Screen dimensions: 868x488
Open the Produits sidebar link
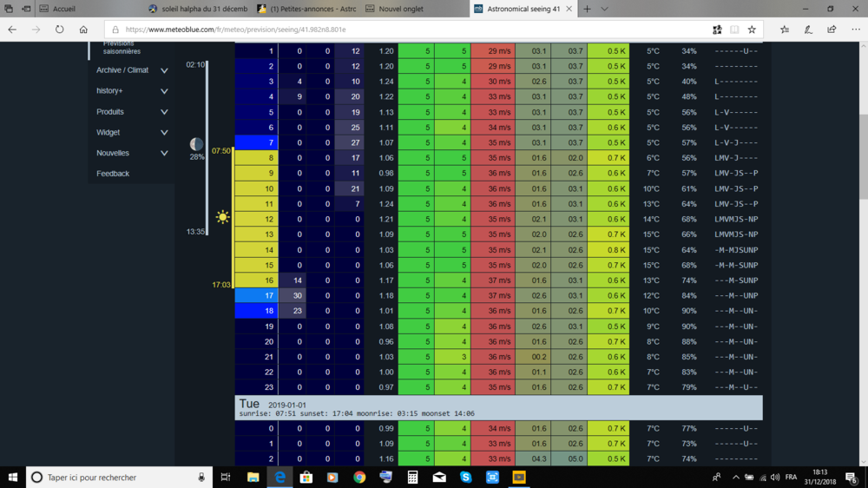pyautogui.click(x=110, y=112)
